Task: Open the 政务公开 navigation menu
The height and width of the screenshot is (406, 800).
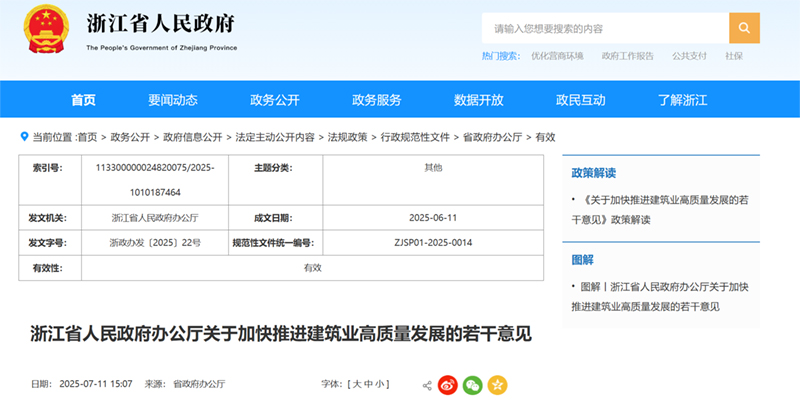Action: [275, 100]
